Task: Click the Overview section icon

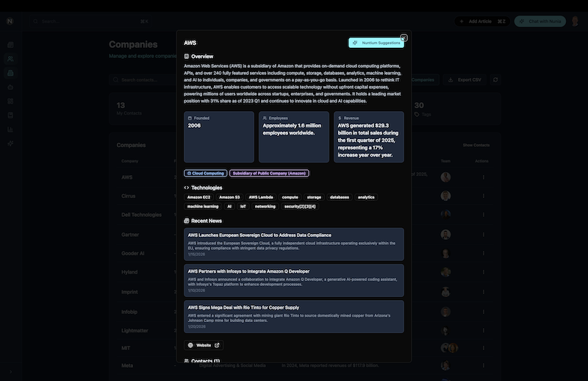Action: [x=187, y=57]
